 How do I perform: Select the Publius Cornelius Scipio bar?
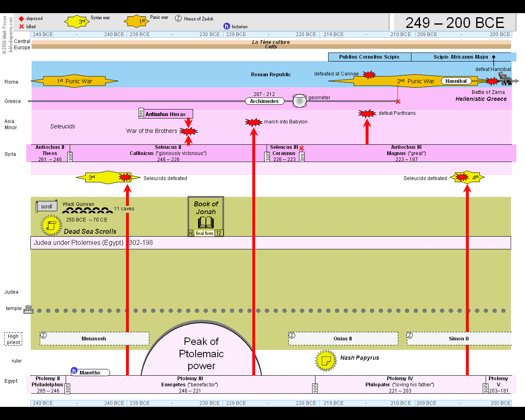369,57
